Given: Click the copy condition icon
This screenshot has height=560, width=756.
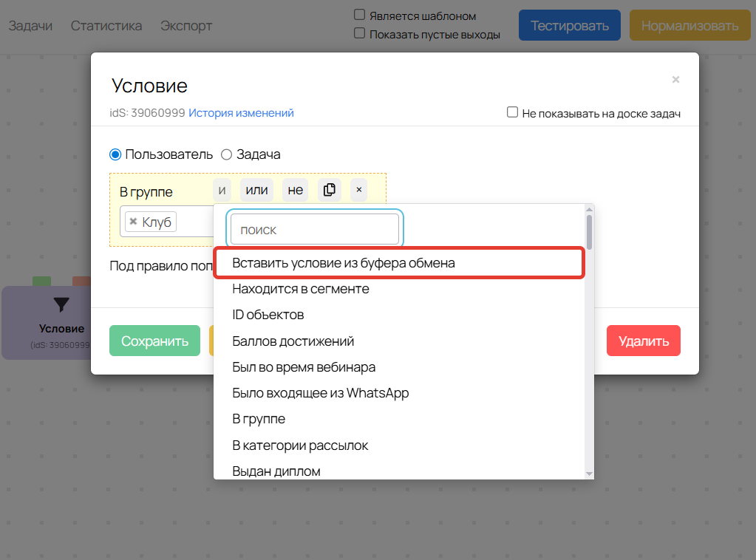Looking at the screenshot, I should point(330,190).
